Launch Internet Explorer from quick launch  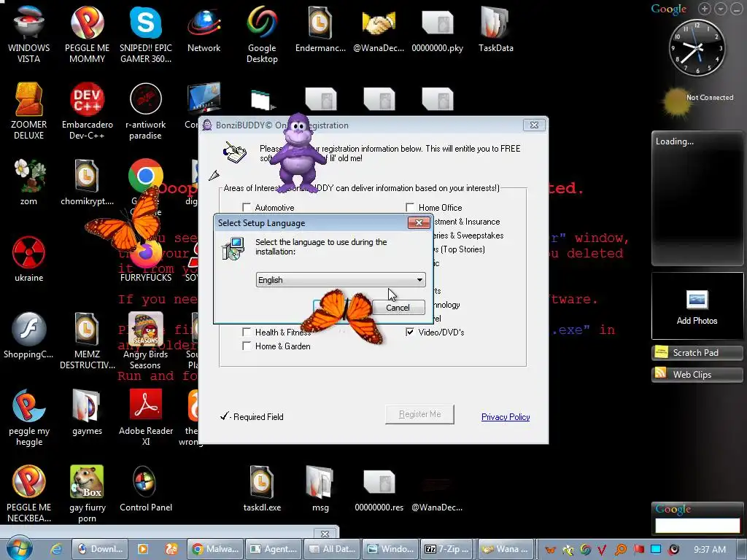[x=56, y=549]
